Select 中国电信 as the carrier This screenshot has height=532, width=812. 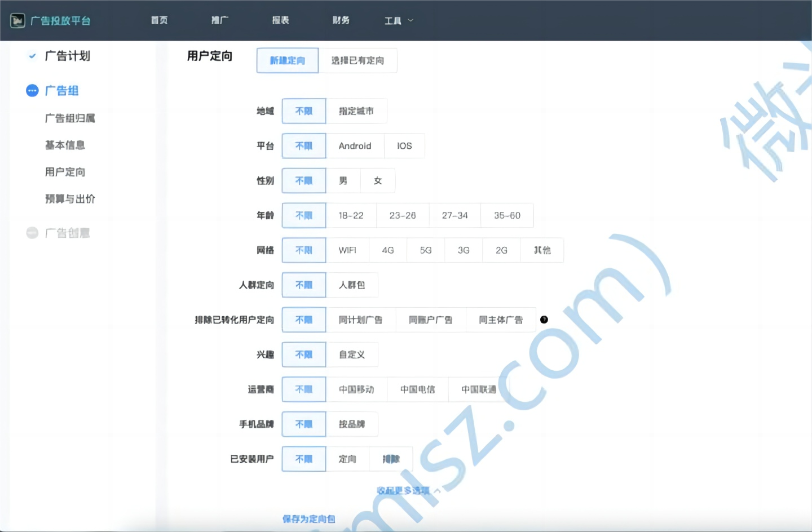click(x=417, y=389)
